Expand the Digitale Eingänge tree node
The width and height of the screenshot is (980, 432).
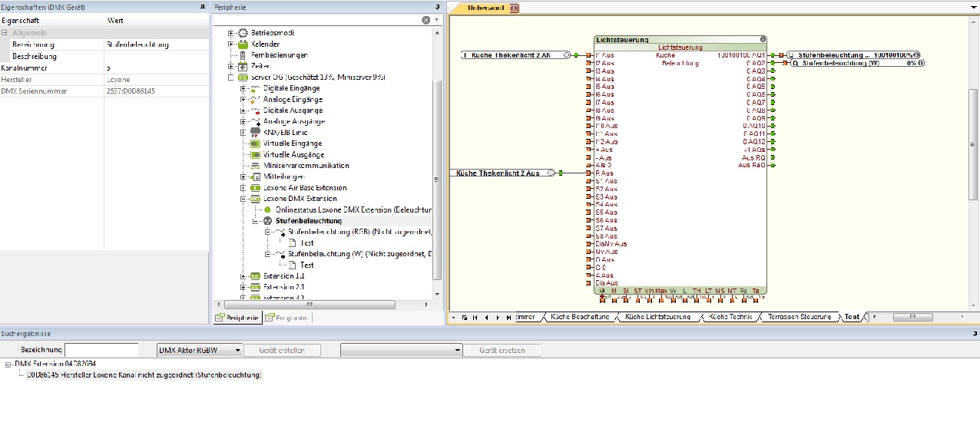point(243,88)
